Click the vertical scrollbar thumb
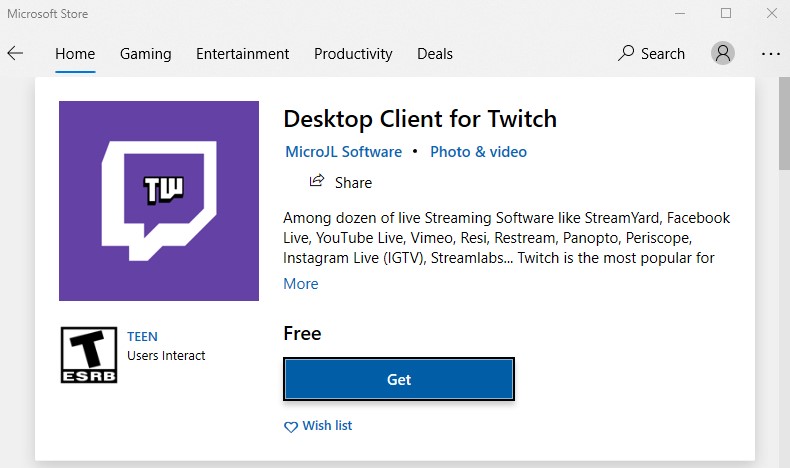 (x=784, y=124)
